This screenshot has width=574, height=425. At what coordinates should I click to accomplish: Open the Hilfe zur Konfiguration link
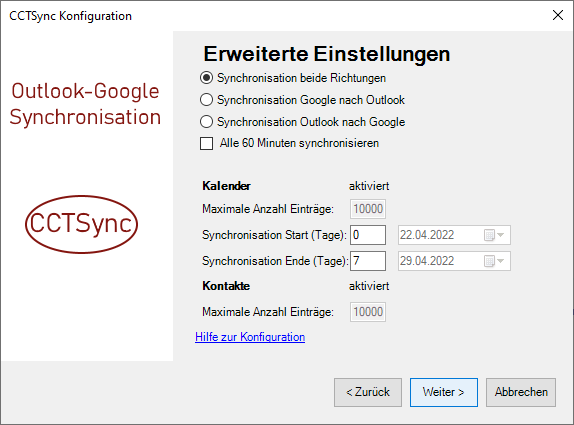[x=250, y=337]
